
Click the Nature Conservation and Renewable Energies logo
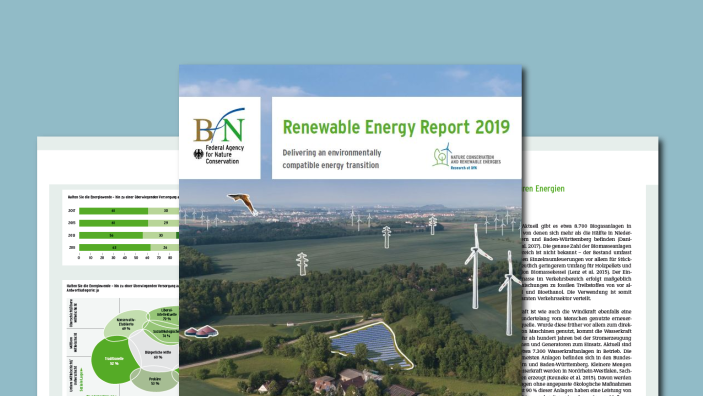466,156
